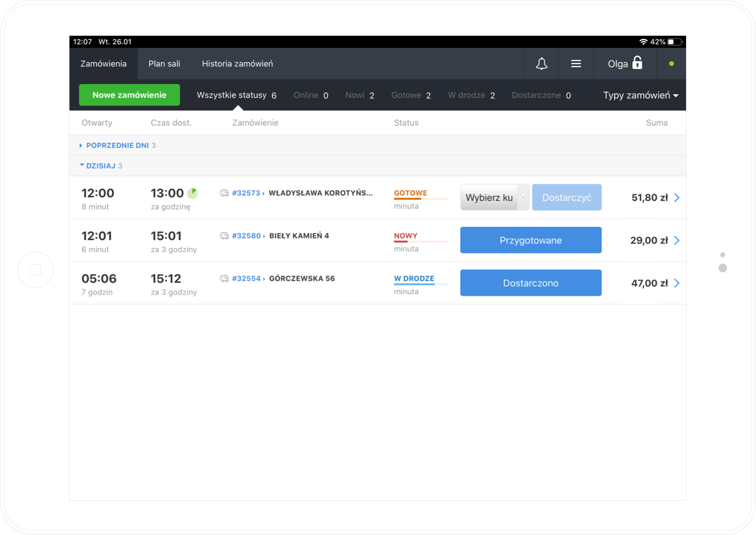
Task: Click the 51,80 zł amount
Action: [x=650, y=198]
